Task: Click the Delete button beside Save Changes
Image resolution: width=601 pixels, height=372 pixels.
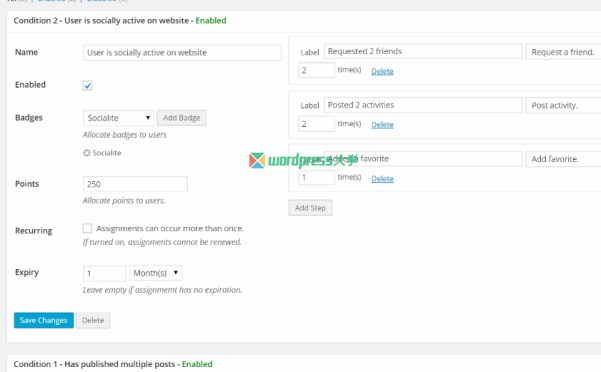Action: pyautogui.click(x=93, y=320)
